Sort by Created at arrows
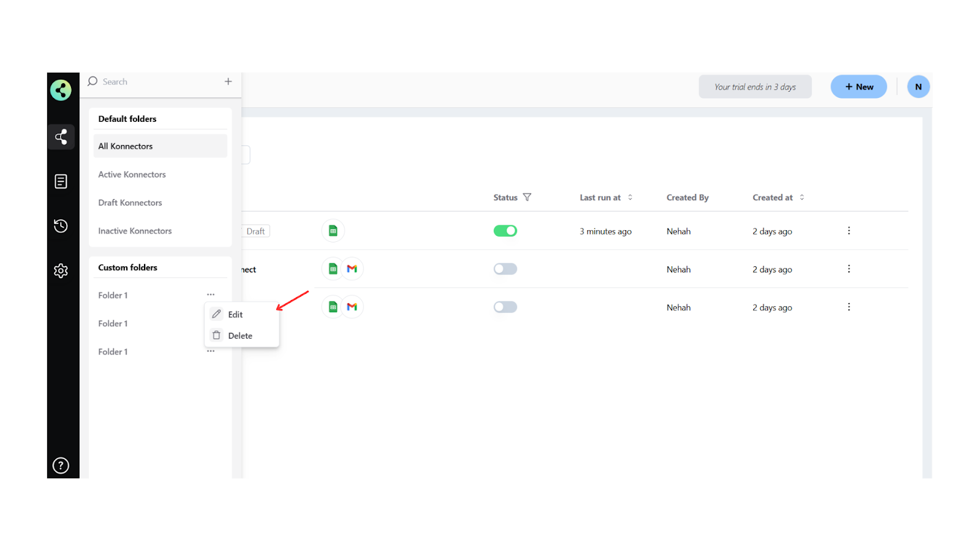Image resolution: width=980 pixels, height=551 pixels. pyautogui.click(x=802, y=197)
